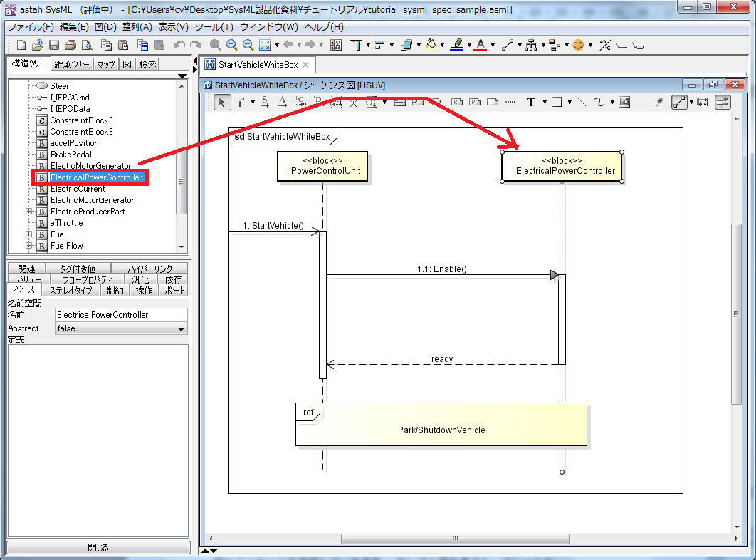Open the 編集(E) menu
The image size is (756, 560).
[x=74, y=27]
